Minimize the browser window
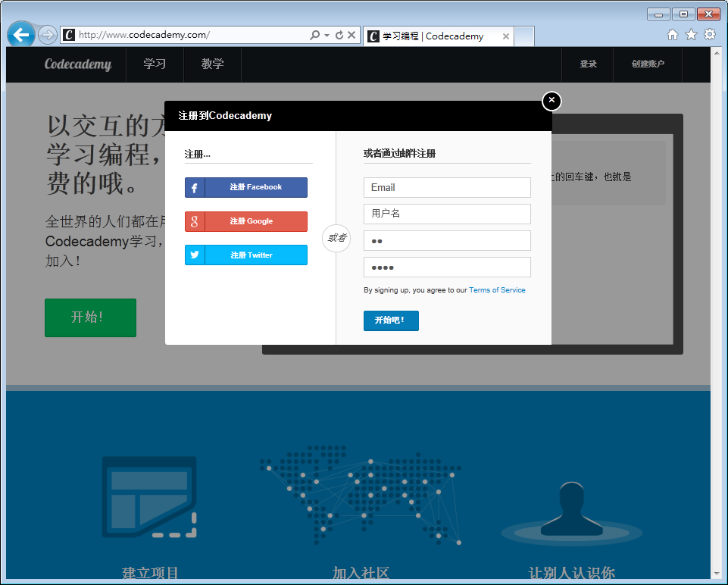Viewport: 728px width, 585px height. [658, 14]
